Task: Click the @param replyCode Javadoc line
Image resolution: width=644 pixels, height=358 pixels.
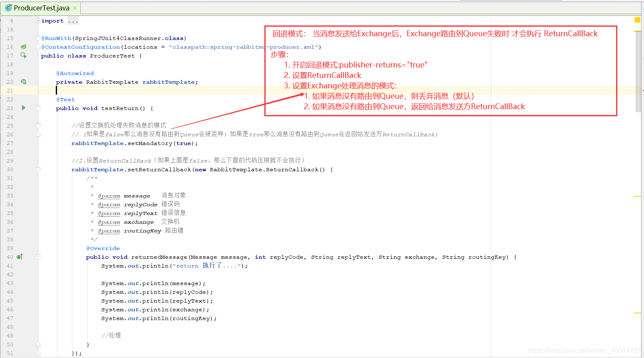Action: (135, 204)
